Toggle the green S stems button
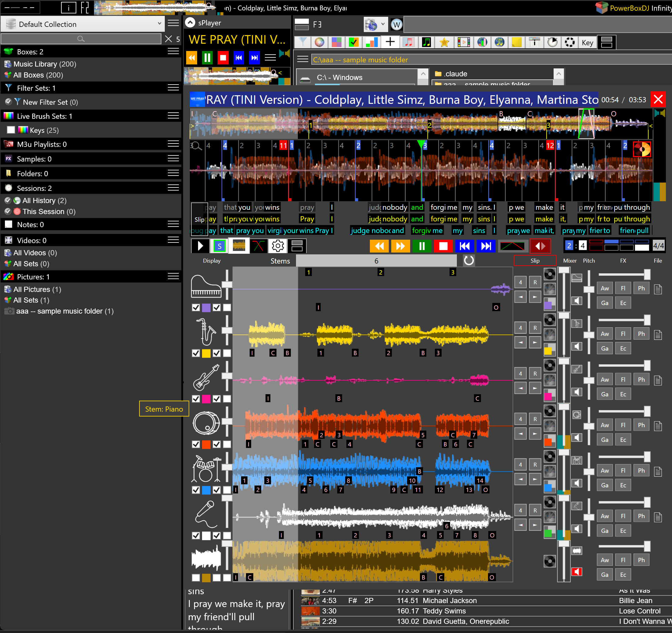Image resolution: width=672 pixels, height=633 pixels. (219, 246)
